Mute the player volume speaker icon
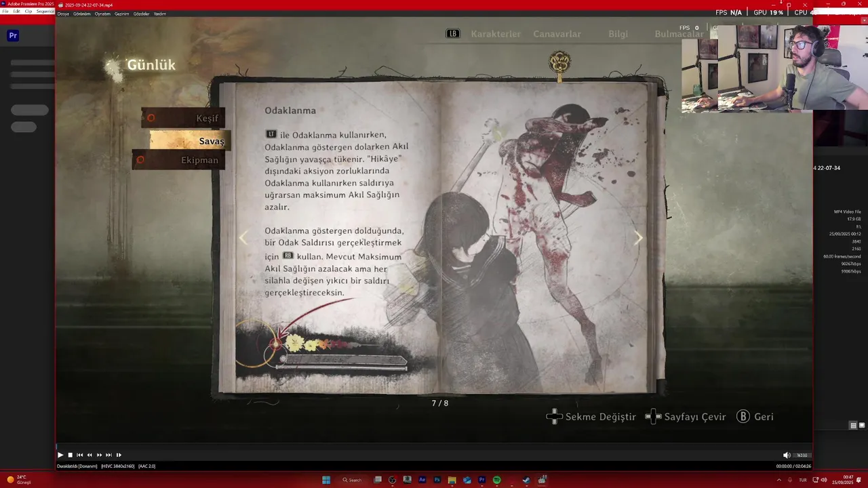Screen dimensions: 868x488 (787, 455)
